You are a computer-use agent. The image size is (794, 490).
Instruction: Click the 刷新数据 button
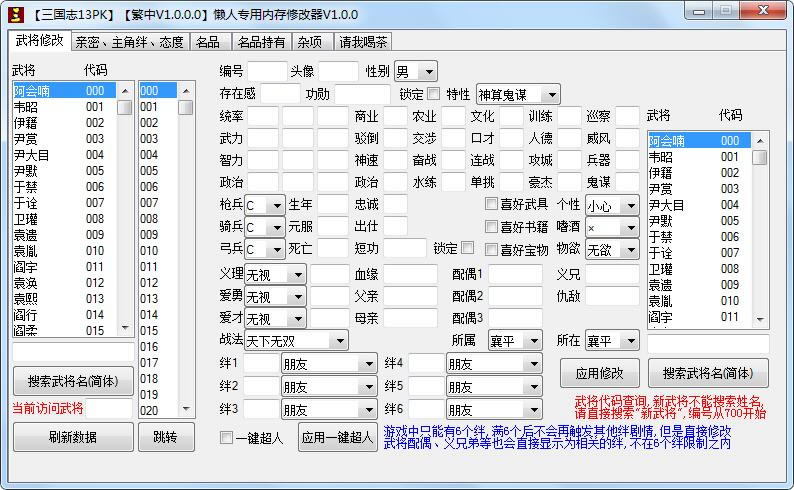72,437
